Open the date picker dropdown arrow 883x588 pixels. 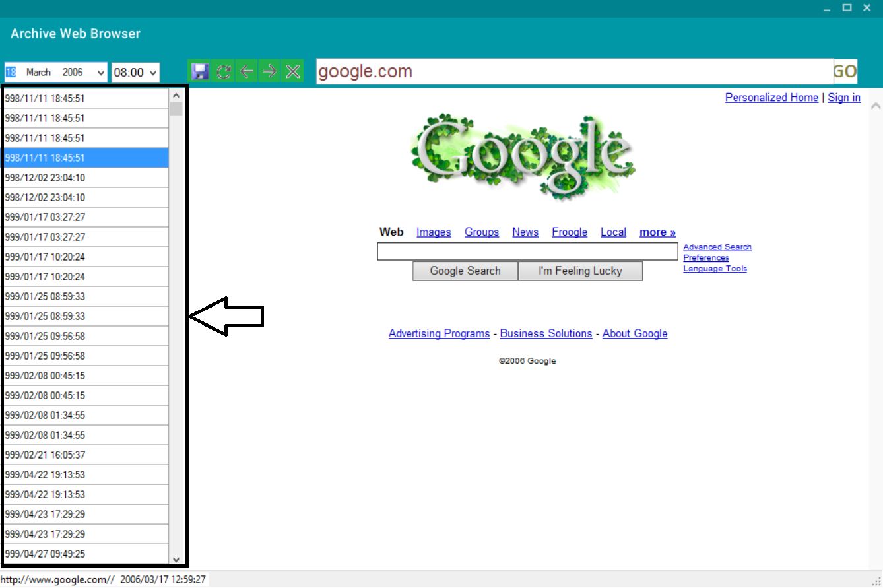click(x=101, y=73)
